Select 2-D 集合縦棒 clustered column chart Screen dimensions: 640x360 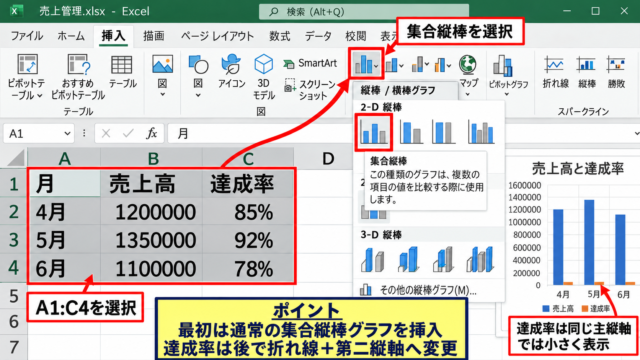pyautogui.click(x=373, y=132)
